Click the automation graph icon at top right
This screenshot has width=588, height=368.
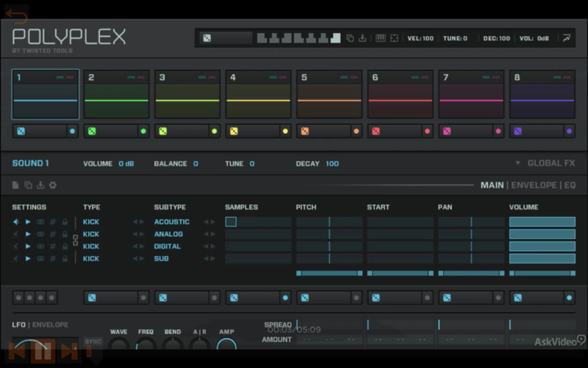pyautogui.click(x=567, y=38)
